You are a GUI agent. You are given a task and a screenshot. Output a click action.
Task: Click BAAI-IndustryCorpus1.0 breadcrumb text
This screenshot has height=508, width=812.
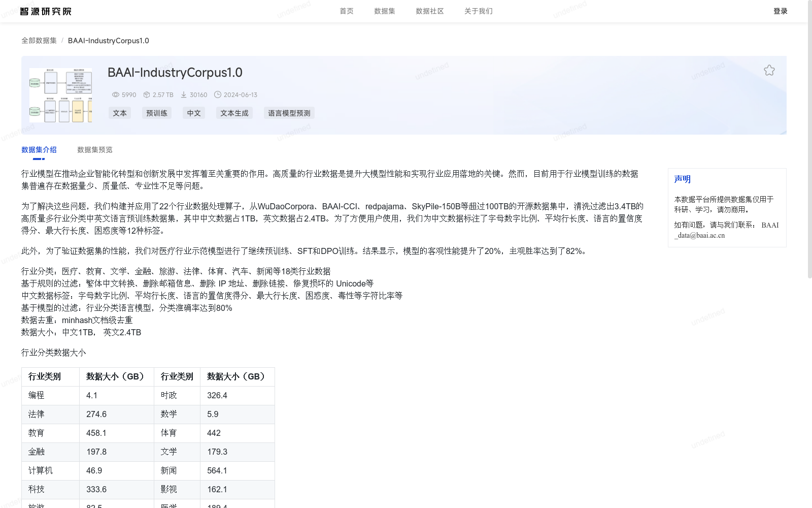coord(109,41)
